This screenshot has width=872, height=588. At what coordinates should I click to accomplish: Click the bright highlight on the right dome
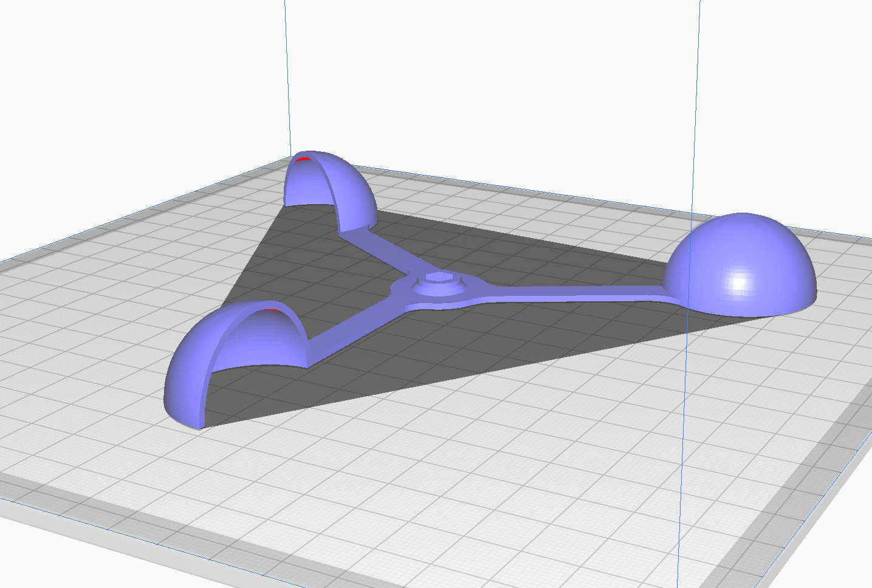(x=740, y=282)
